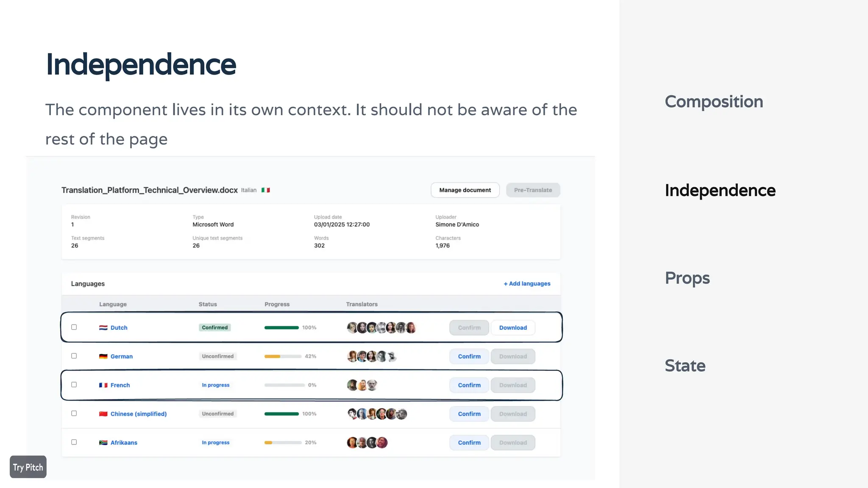
Task: Select the Afrikaans row checkbox
Action: 74,442
